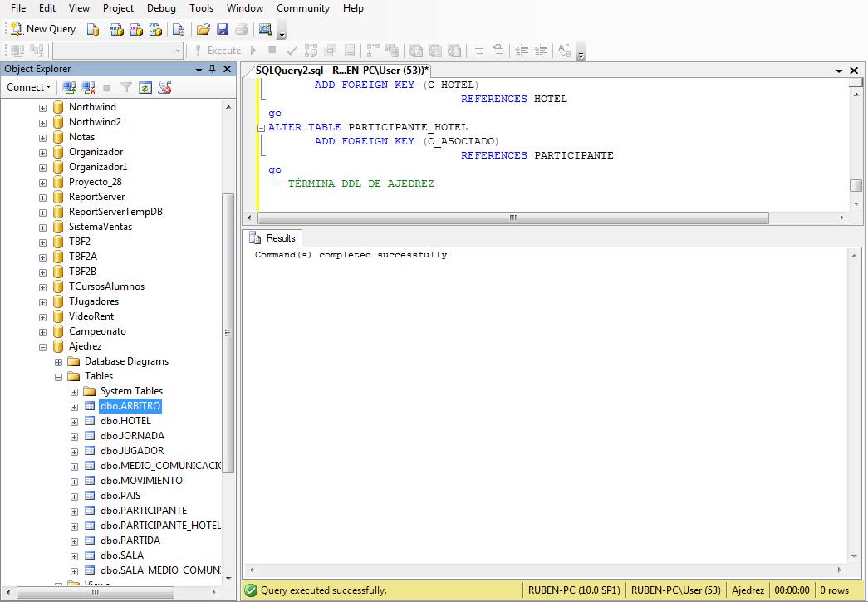Screen dimensions: 868x602
Task: Open the Debug menu
Action: tap(160, 8)
